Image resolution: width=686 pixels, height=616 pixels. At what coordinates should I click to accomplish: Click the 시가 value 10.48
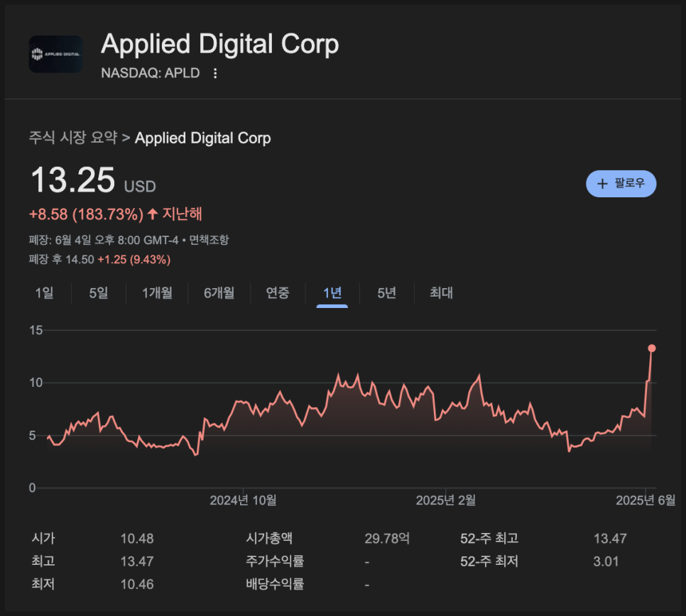point(137,539)
